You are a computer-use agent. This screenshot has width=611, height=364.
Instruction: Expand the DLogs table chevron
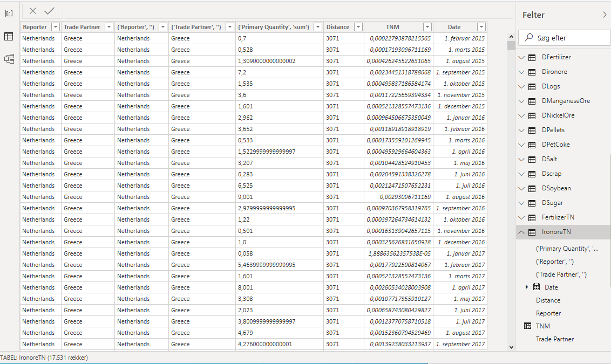[x=521, y=86]
